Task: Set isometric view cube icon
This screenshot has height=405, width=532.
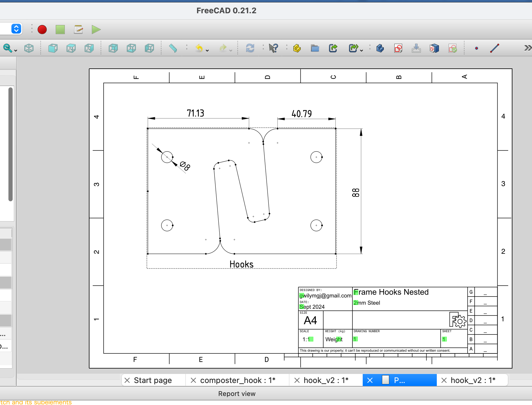Action: [x=29, y=48]
